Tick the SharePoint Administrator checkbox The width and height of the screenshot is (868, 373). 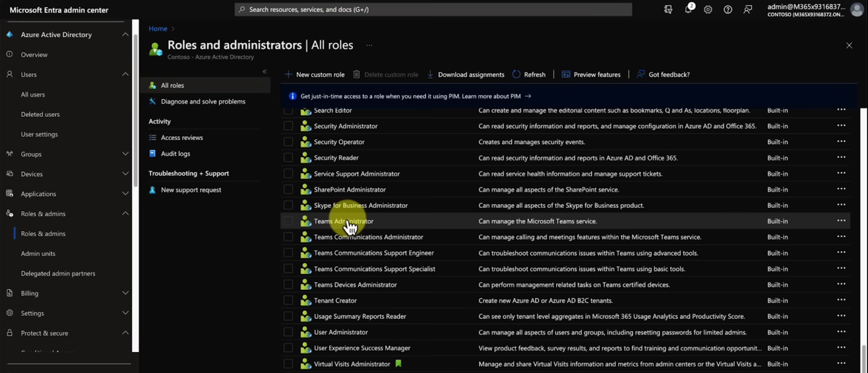coord(288,190)
